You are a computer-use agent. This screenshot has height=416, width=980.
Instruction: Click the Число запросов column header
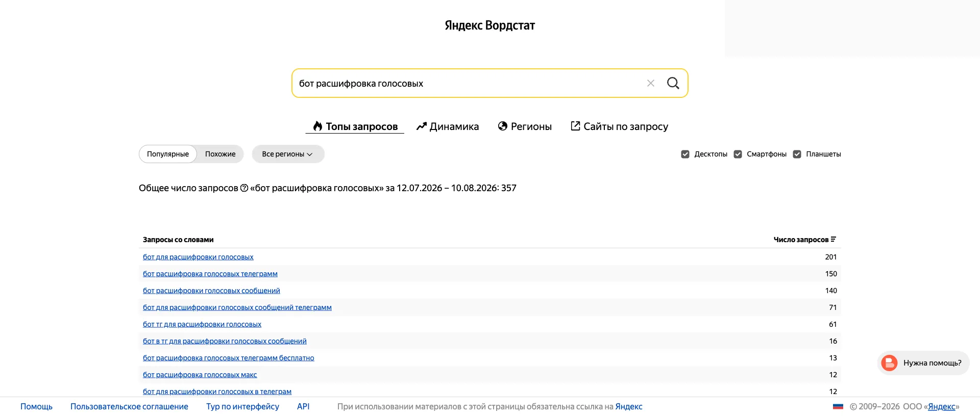[804, 240]
